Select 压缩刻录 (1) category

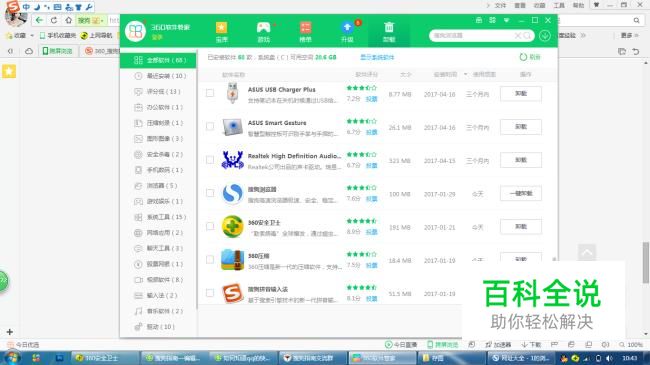tap(158, 123)
